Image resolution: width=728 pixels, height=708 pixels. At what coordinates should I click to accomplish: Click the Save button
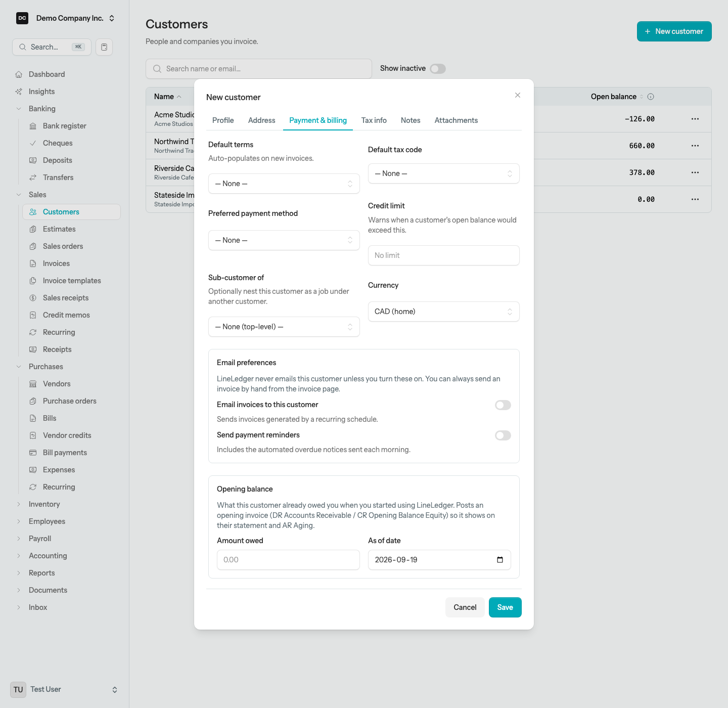pyautogui.click(x=505, y=607)
